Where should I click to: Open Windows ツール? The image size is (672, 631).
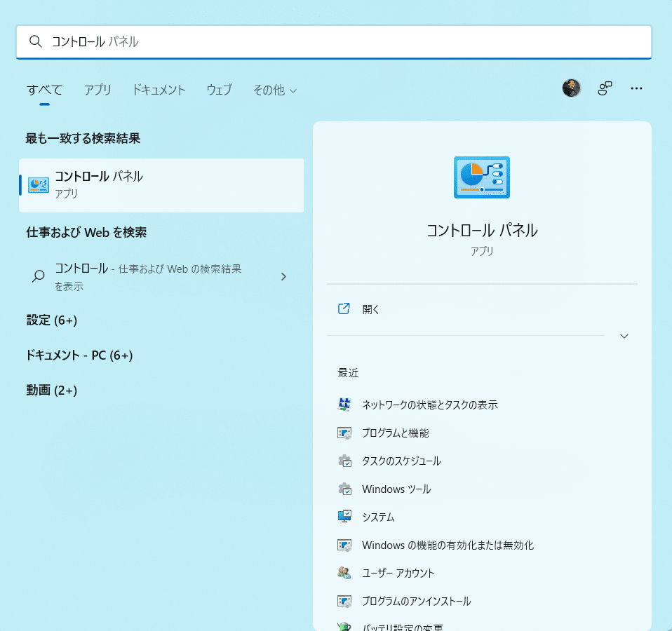[396, 489]
